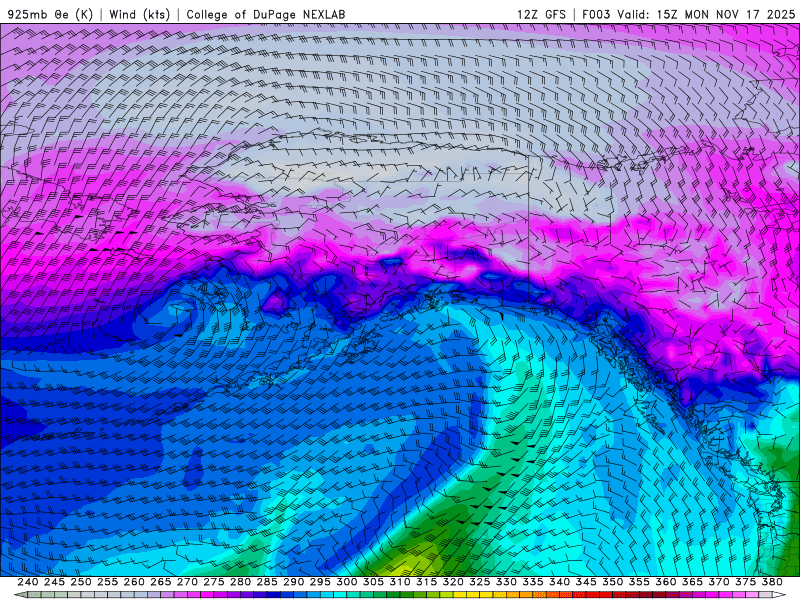The image size is (800, 600).
Task: Click the yellow colorbar segment below 325
Action: coord(486,595)
